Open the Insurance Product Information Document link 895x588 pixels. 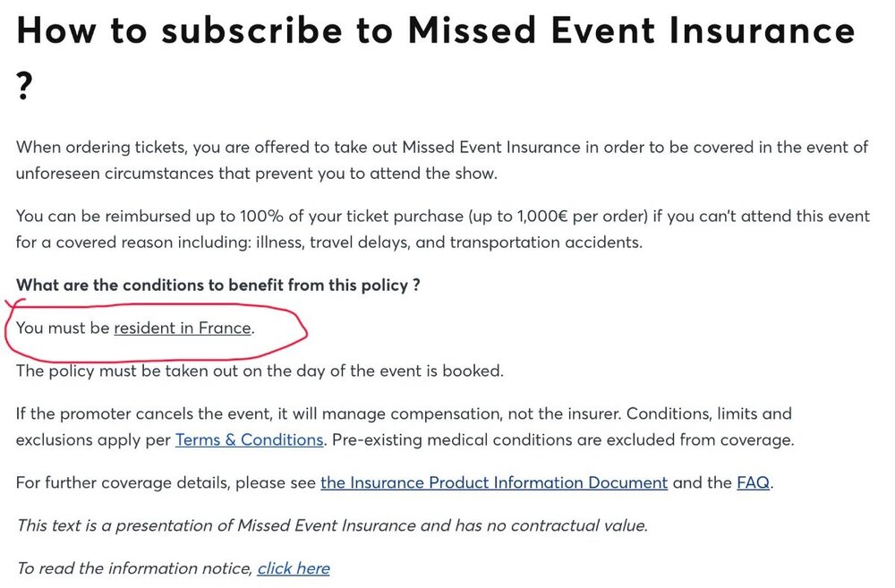[494, 483]
